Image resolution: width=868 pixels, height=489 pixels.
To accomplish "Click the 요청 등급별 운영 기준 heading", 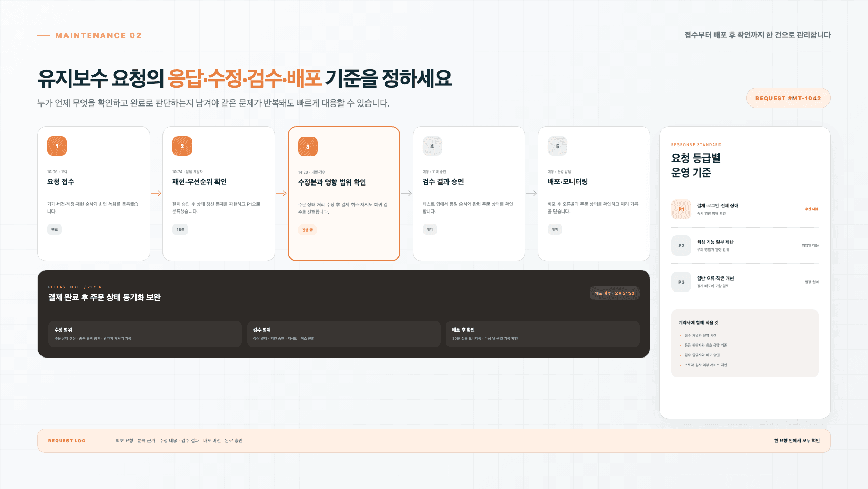I will pyautogui.click(x=696, y=165).
